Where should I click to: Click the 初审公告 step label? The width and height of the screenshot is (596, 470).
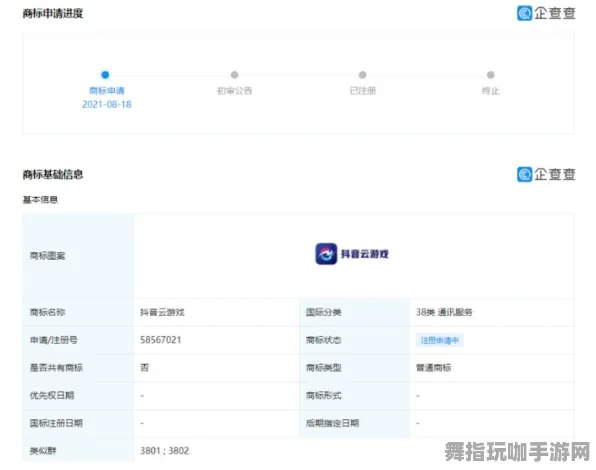point(235,90)
